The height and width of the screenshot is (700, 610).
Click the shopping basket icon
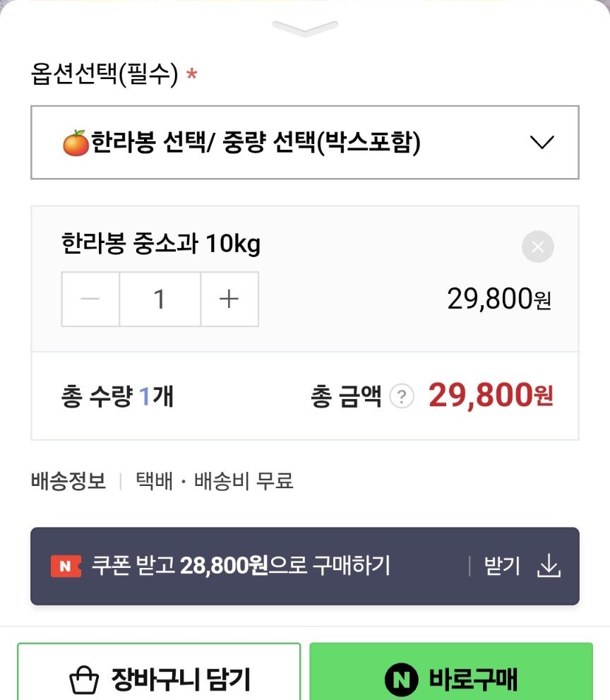click(x=84, y=680)
